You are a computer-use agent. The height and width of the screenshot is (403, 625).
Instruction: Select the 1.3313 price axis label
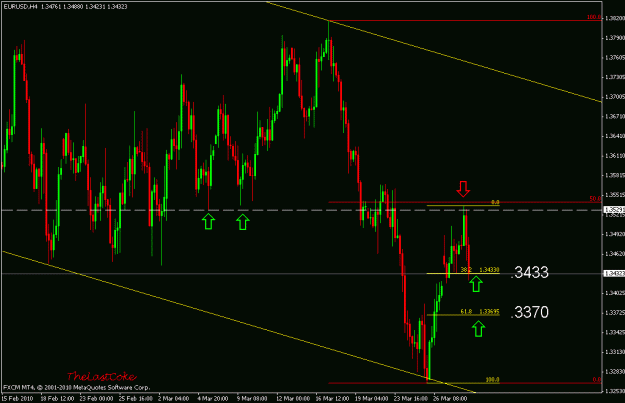(x=615, y=352)
